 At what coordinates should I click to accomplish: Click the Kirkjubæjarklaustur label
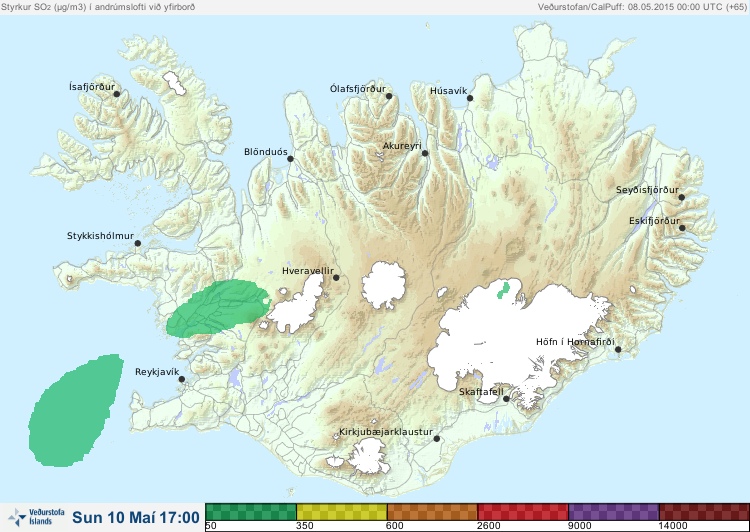[x=386, y=432]
